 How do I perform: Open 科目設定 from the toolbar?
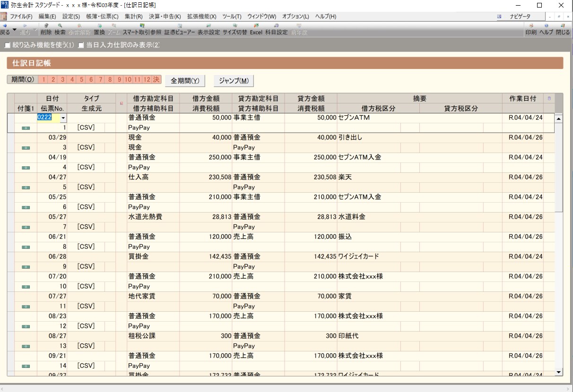(276, 29)
